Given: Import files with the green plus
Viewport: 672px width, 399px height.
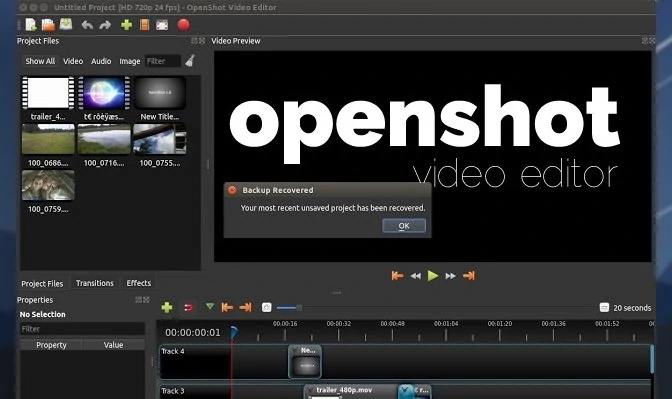Looking at the screenshot, I should 126,25.
